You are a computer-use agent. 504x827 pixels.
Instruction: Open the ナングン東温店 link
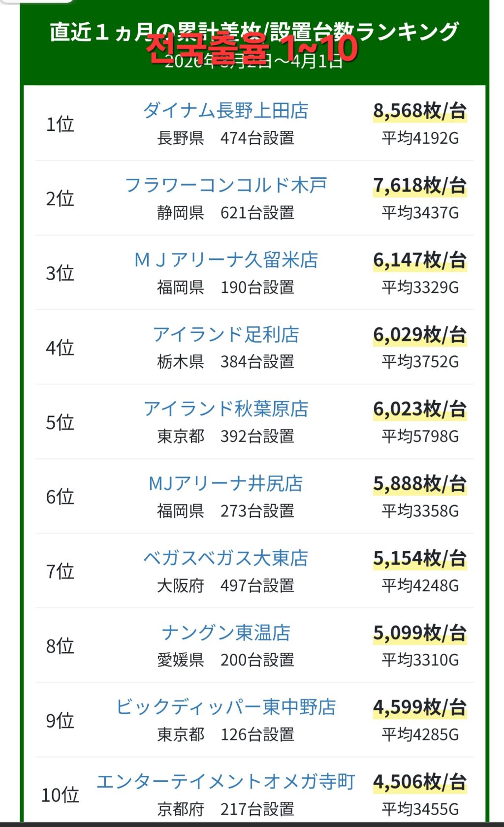point(225,633)
